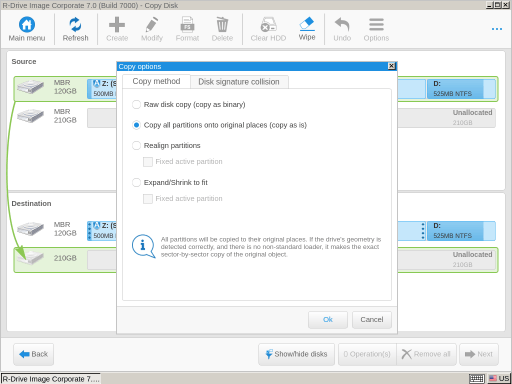
Task: Click the Refresh toolbar icon
Action: (75, 25)
